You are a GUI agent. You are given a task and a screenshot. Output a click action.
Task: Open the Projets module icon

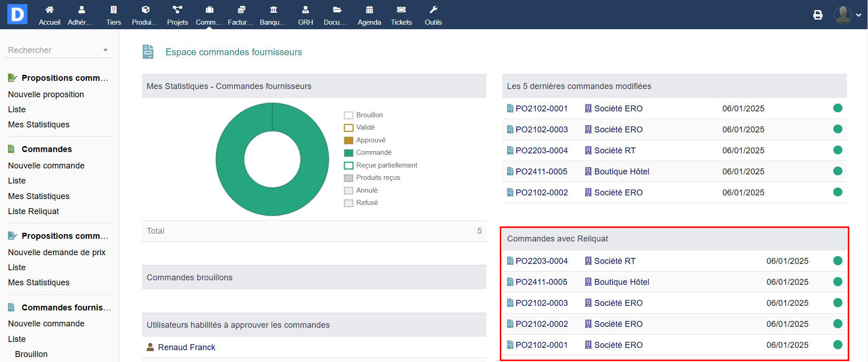[177, 10]
